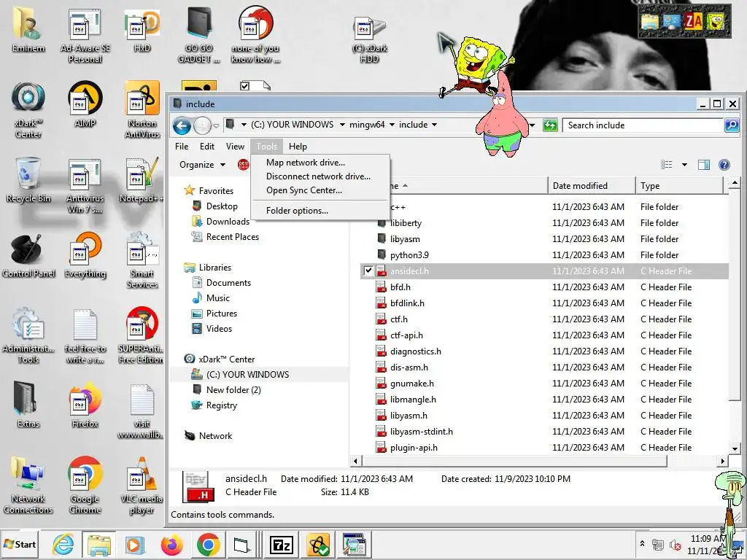Open the VLC media player desktop shortcut
This screenshot has width=747, height=560.
pos(142,486)
